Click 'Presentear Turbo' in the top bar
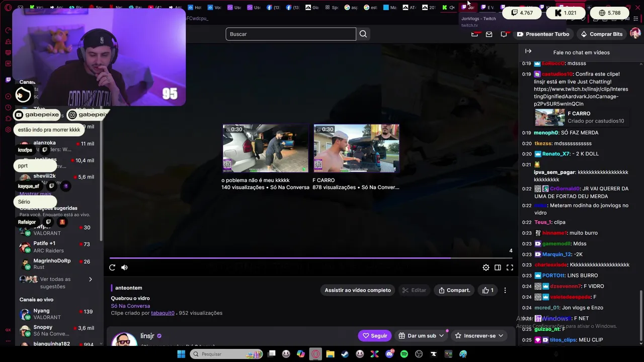Image resolution: width=644 pixels, height=362 pixels. click(x=543, y=34)
